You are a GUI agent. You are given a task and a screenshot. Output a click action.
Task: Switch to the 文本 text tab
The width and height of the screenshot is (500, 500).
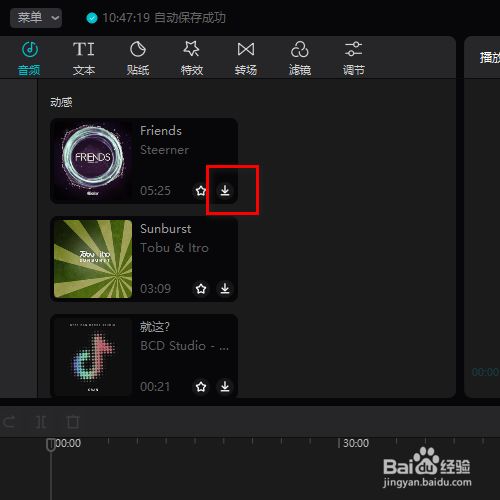point(84,59)
